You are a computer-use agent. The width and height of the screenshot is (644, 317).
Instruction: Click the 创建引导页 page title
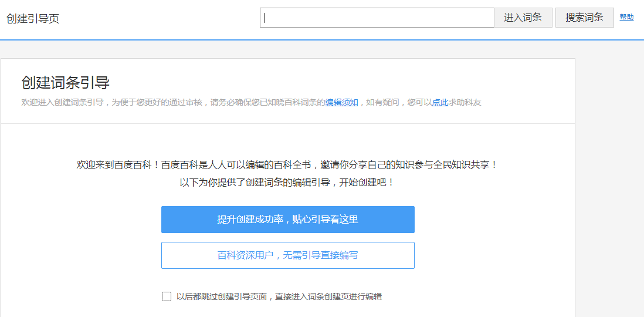pyautogui.click(x=33, y=19)
